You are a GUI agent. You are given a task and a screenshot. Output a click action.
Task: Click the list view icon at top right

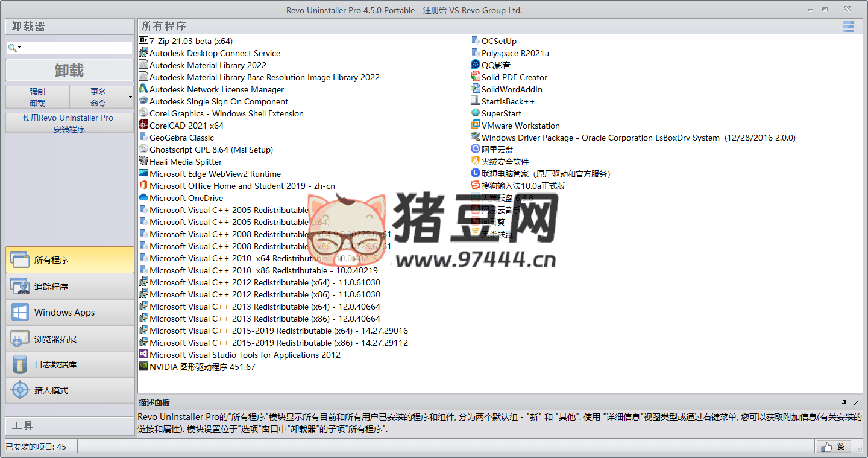pyautogui.click(x=849, y=27)
